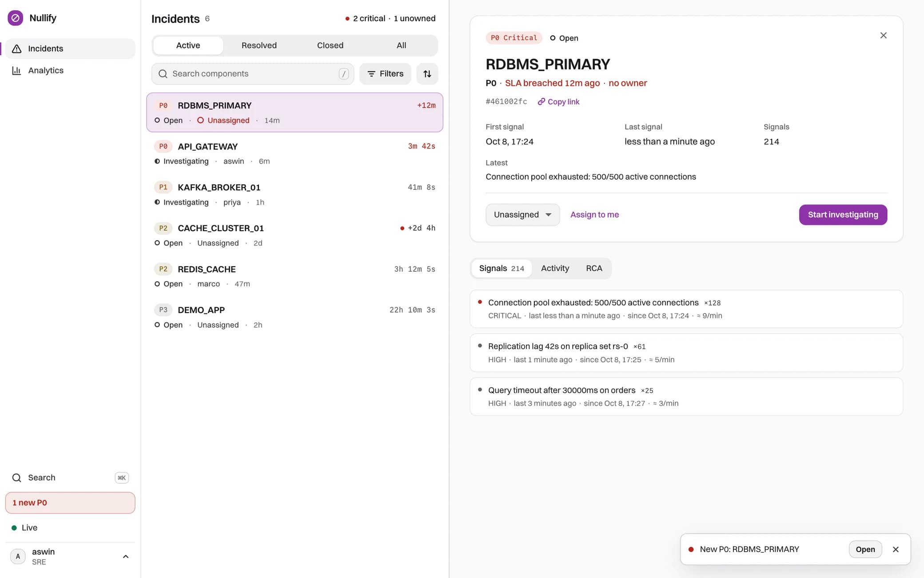Click the P0 badge on API_GATEWAY row

coord(163,146)
